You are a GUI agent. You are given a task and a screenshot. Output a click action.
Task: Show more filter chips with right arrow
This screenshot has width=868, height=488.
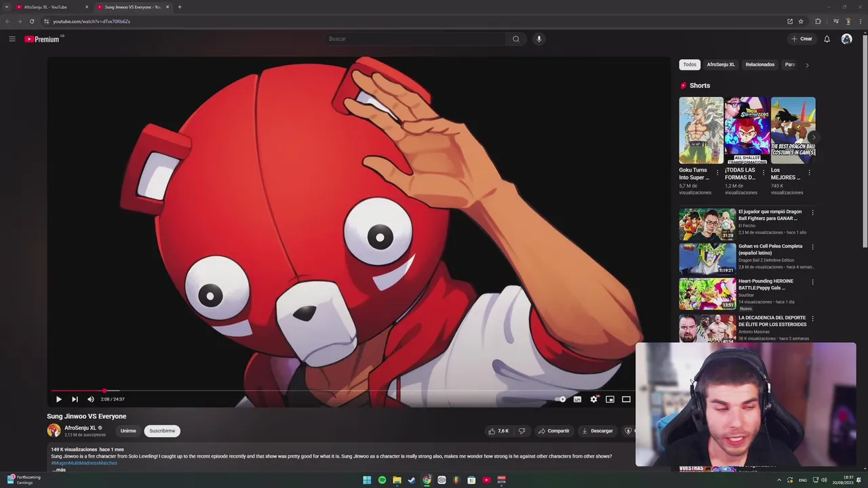click(x=807, y=65)
